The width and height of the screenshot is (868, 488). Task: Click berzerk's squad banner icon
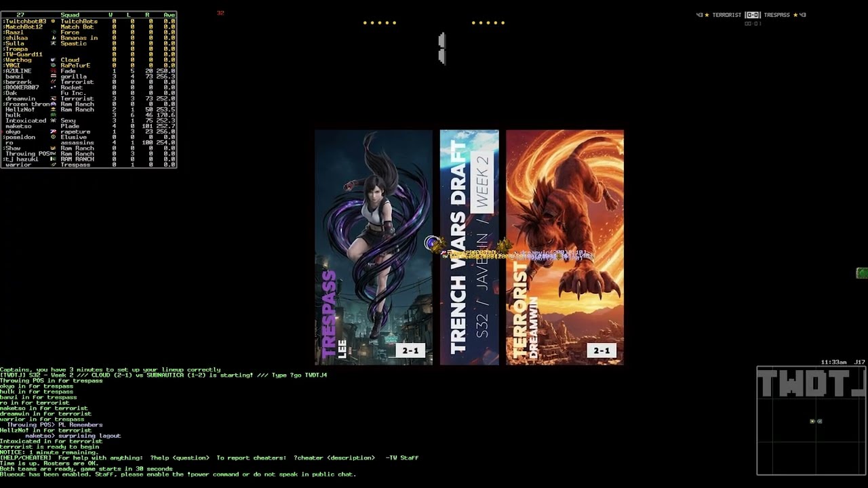click(53, 82)
